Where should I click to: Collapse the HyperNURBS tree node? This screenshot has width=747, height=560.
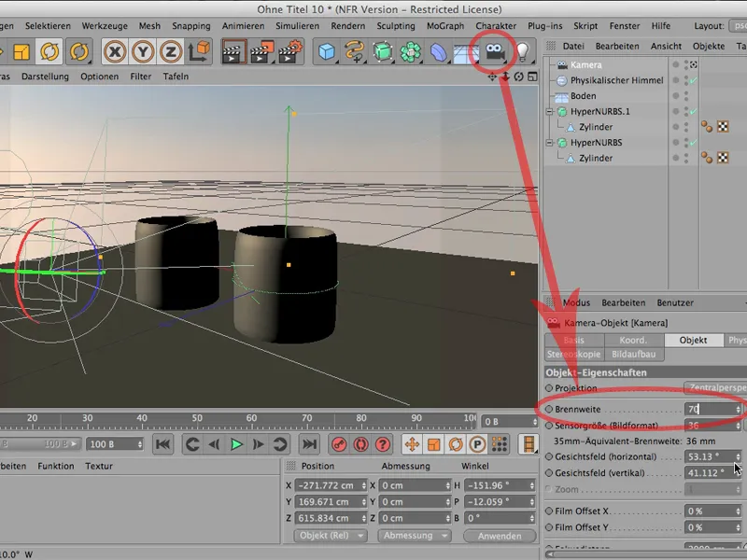click(x=549, y=143)
